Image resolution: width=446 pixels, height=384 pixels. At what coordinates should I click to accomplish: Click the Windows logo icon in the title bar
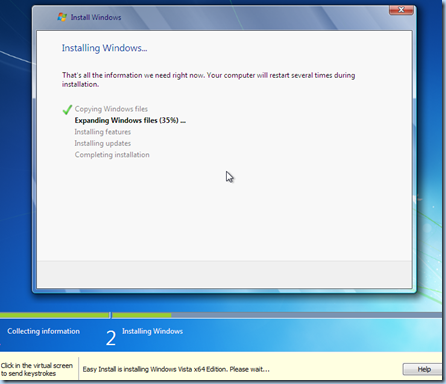click(x=62, y=17)
